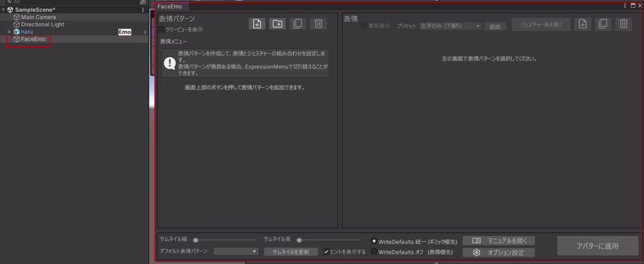
Task: Delete the expression in right panel
Action: click(624, 24)
